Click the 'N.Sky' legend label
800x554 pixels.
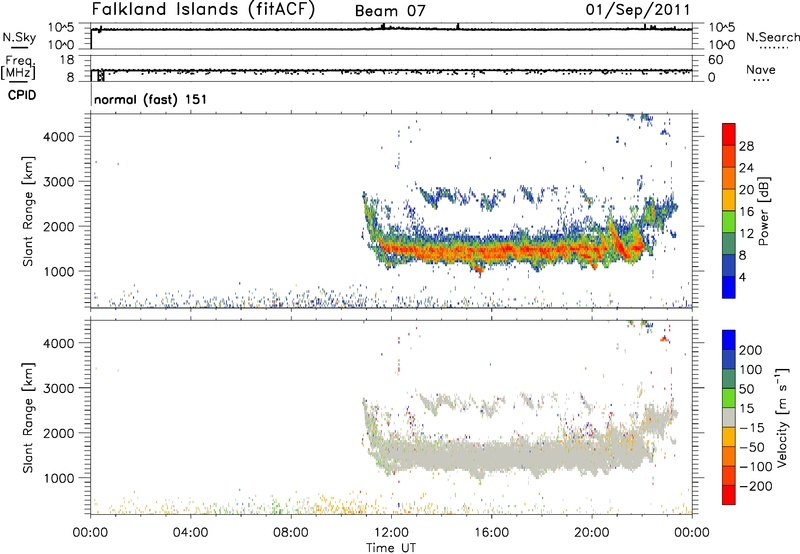19,37
